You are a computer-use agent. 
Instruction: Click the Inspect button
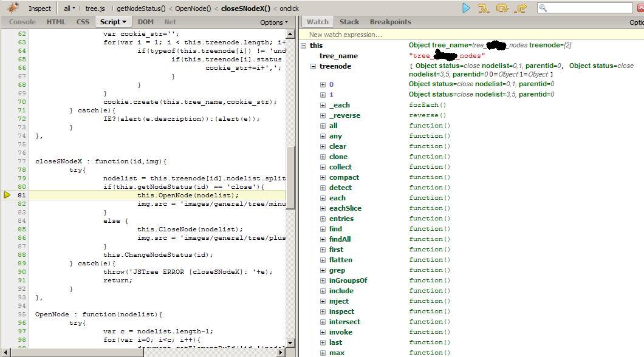[x=40, y=8]
